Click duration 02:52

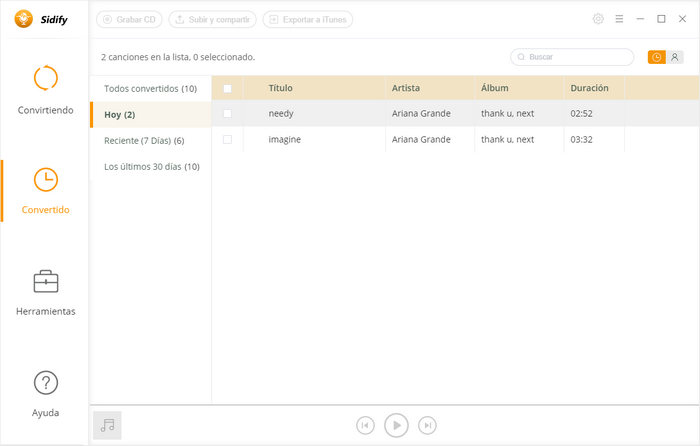581,113
